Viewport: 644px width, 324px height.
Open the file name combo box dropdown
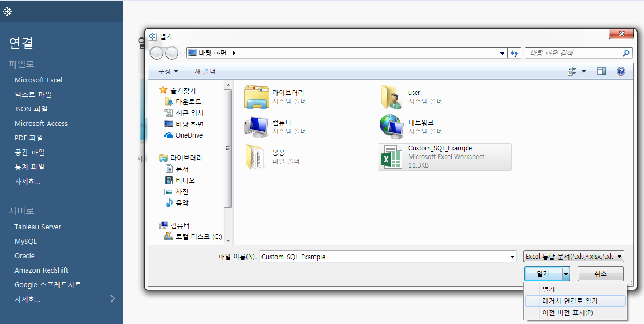pos(513,257)
